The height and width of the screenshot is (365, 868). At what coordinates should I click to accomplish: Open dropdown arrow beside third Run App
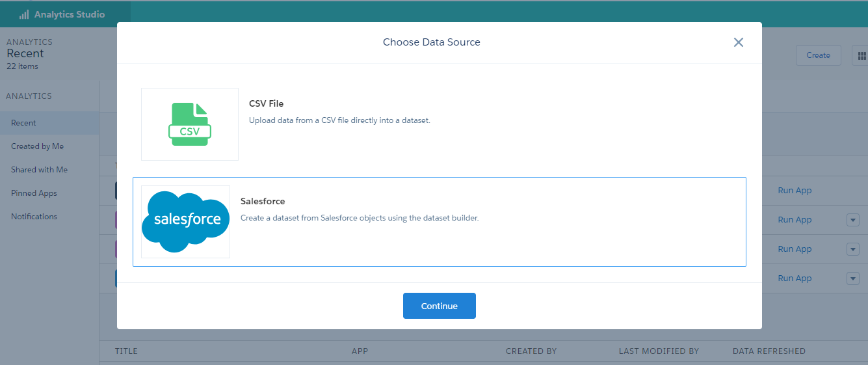click(853, 249)
